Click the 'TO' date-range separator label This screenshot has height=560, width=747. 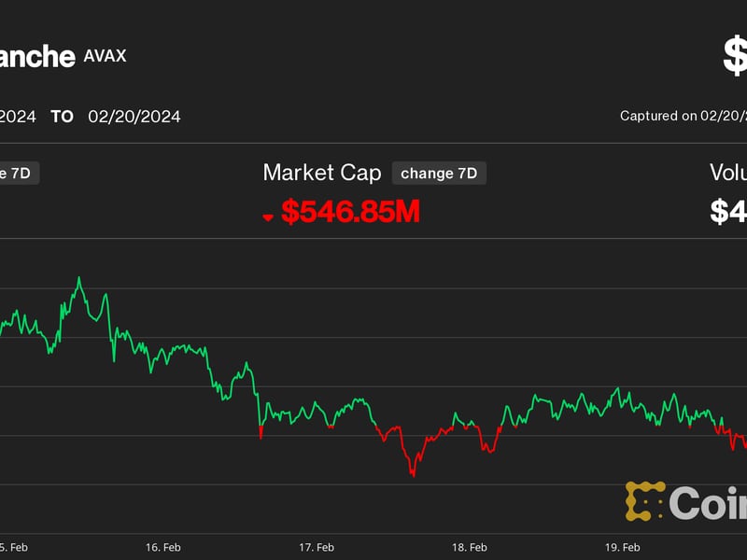(63, 116)
